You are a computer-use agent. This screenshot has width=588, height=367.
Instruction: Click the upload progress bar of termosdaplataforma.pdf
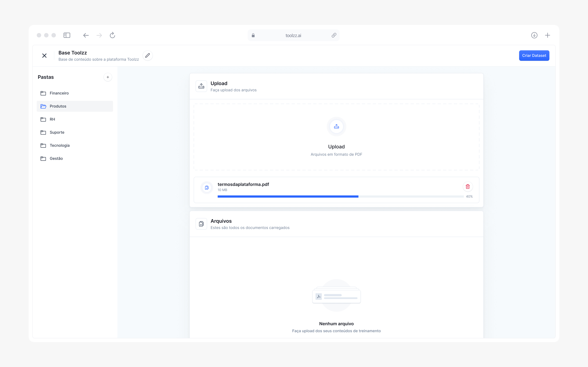click(340, 197)
